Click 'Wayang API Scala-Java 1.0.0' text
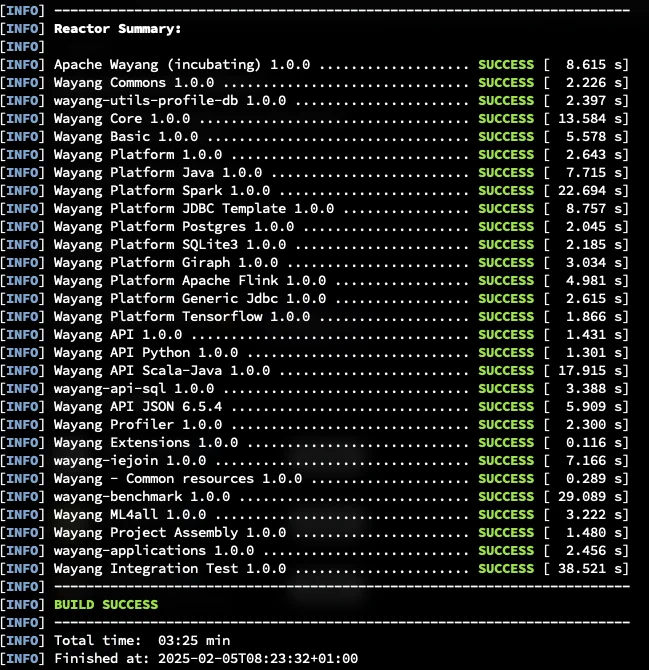649x670 pixels. click(162, 370)
